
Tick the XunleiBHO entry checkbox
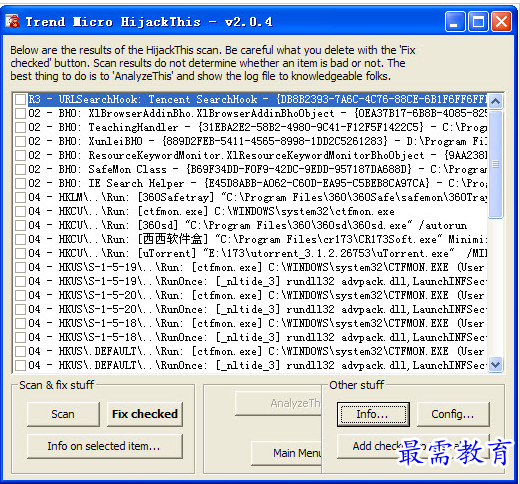pos(21,141)
